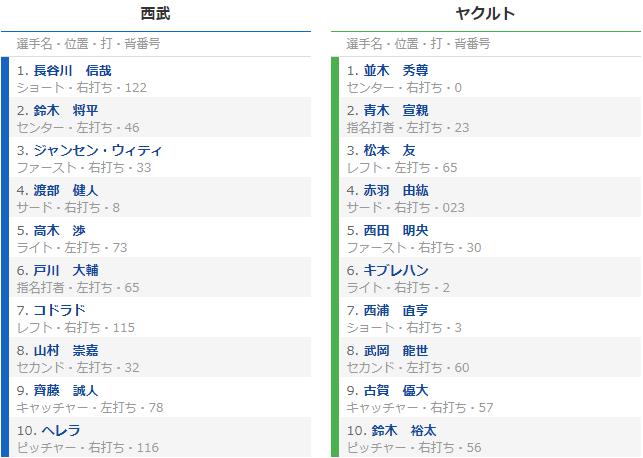Click on 高木 渉 in Seibu lineup
643x458 pixels.
[x=60, y=230]
